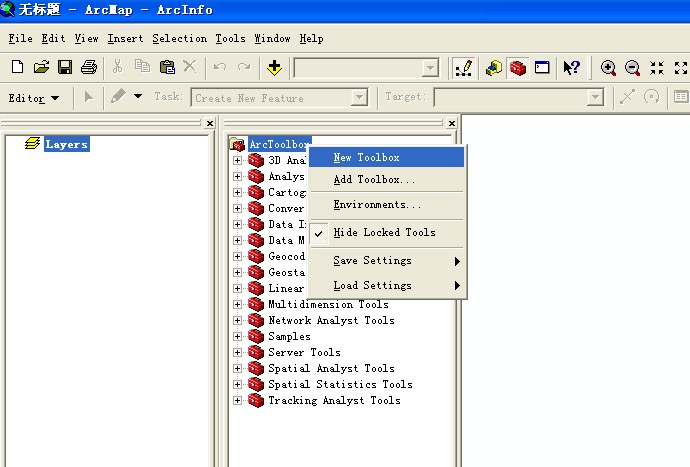Screen dimensions: 690x467
Task: Toggle the ArcToolbox window red toolbox icon
Action: click(x=518, y=68)
